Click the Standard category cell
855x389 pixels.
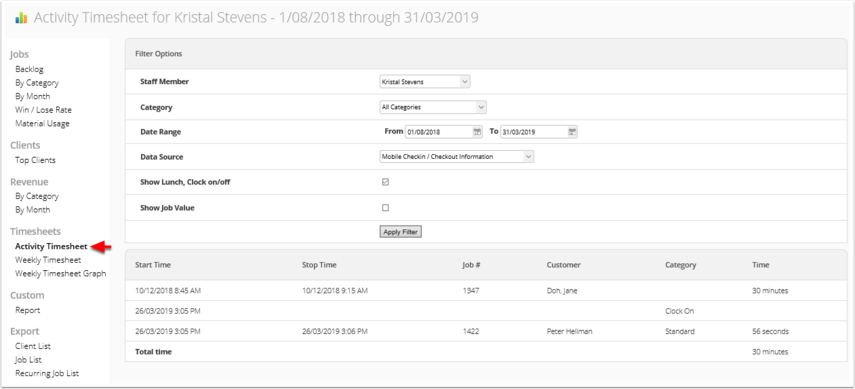coord(680,331)
